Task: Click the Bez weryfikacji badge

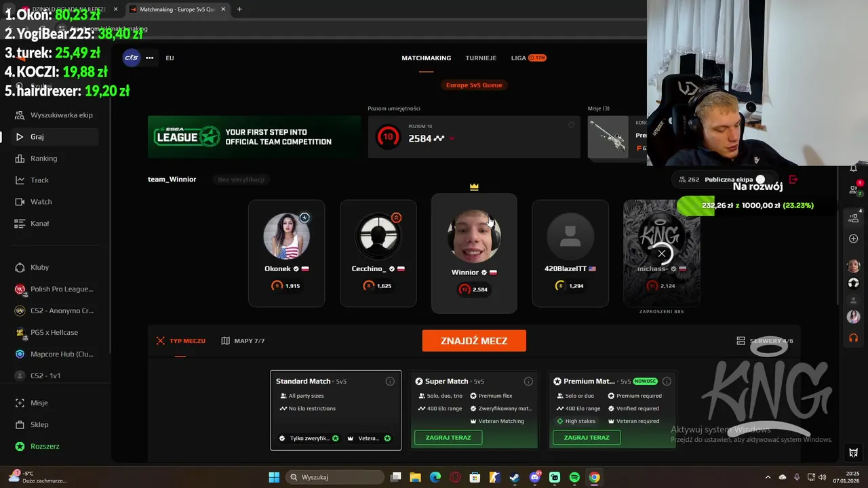Action: tap(241, 180)
